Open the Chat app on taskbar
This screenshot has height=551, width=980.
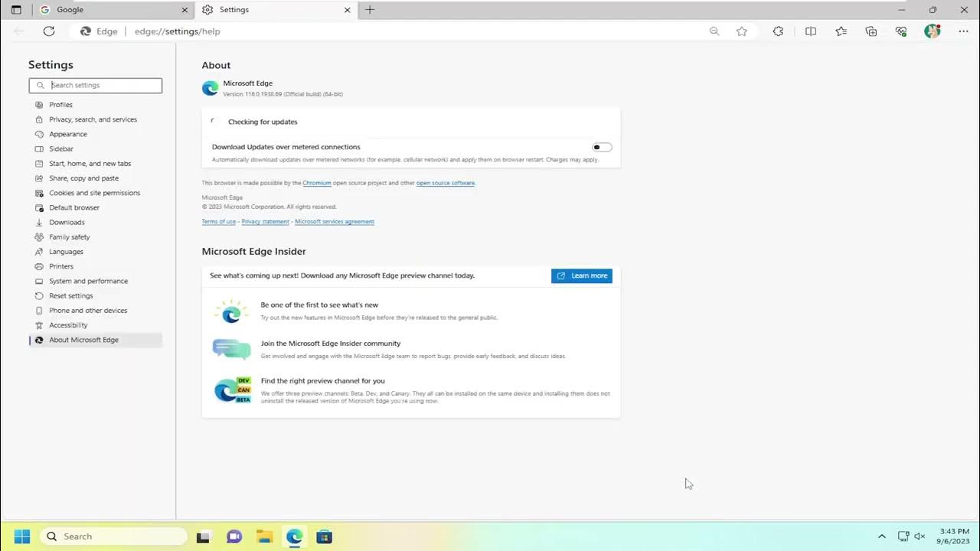[234, 536]
